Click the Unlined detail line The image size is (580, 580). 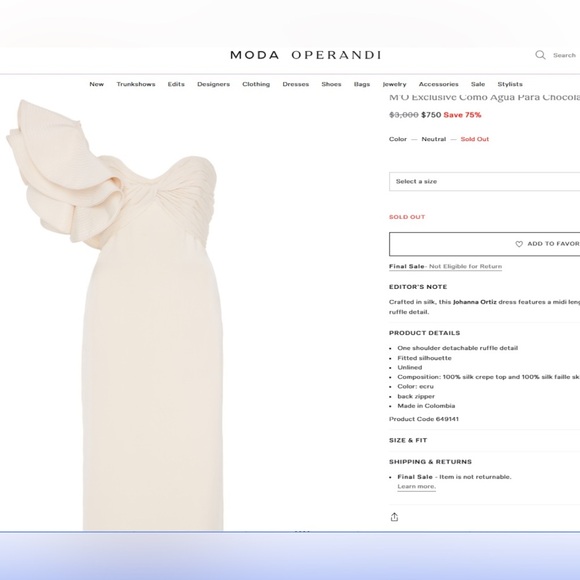[x=409, y=367]
